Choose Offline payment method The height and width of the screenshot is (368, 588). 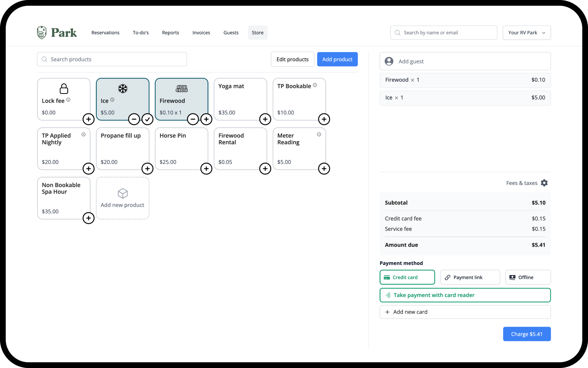tap(528, 277)
